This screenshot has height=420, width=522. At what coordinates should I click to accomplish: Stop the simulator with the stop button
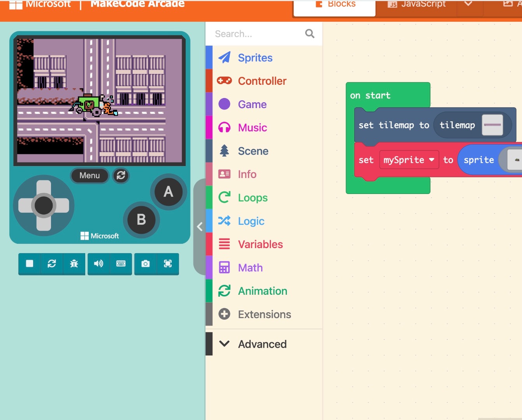[x=30, y=264]
